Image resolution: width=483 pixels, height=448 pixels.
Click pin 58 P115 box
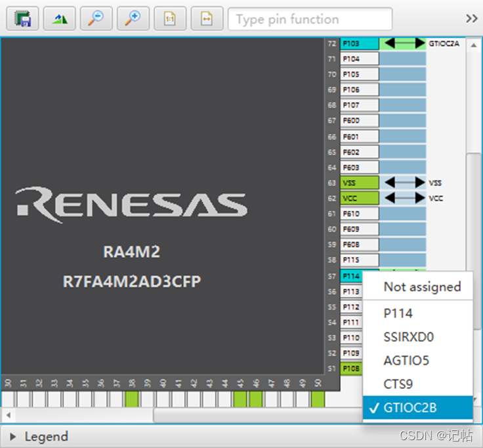359,260
